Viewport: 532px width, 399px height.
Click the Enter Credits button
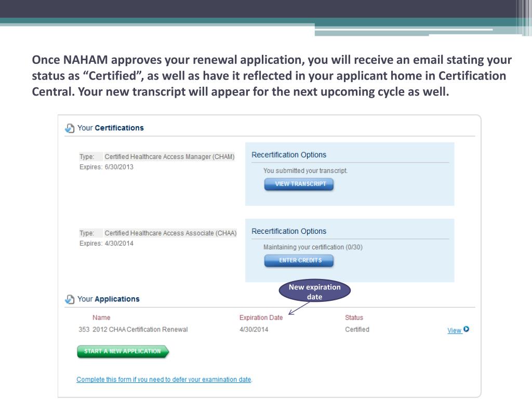coord(299,261)
